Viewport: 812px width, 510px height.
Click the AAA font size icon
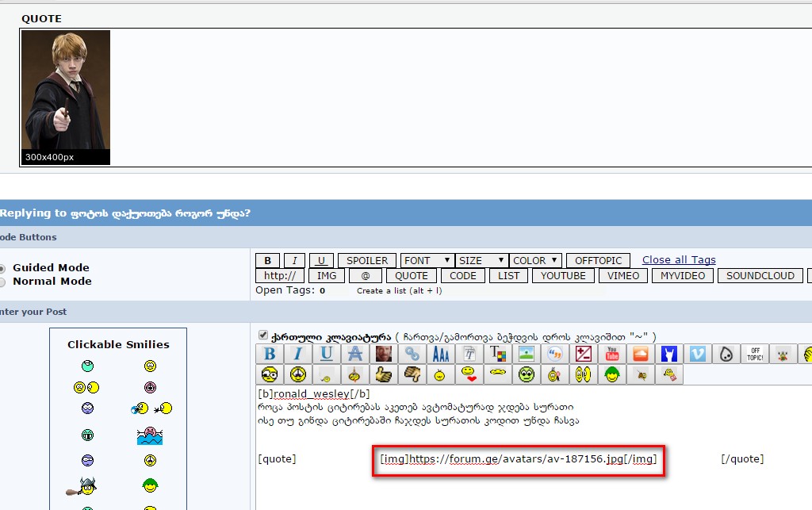click(x=441, y=355)
